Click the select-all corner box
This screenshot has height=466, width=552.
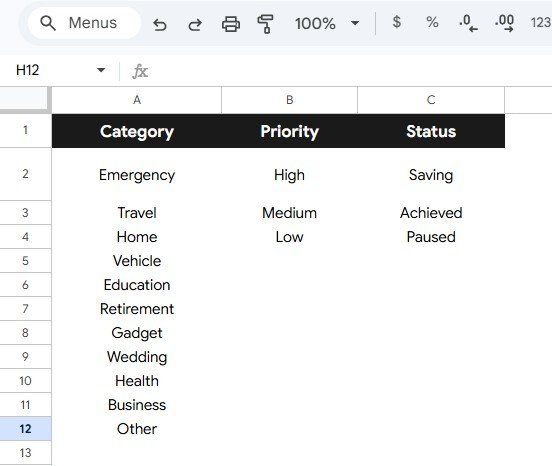coord(25,100)
